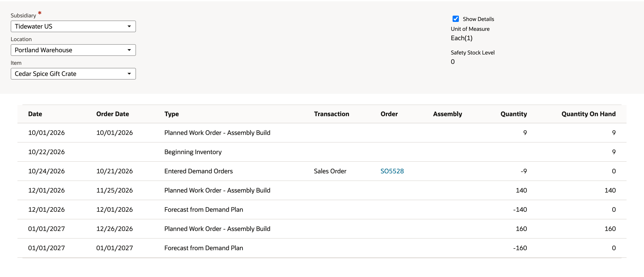This screenshot has width=644, height=277.
Task: Click Planned Work Order with quantity 160
Action: click(217, 229)
